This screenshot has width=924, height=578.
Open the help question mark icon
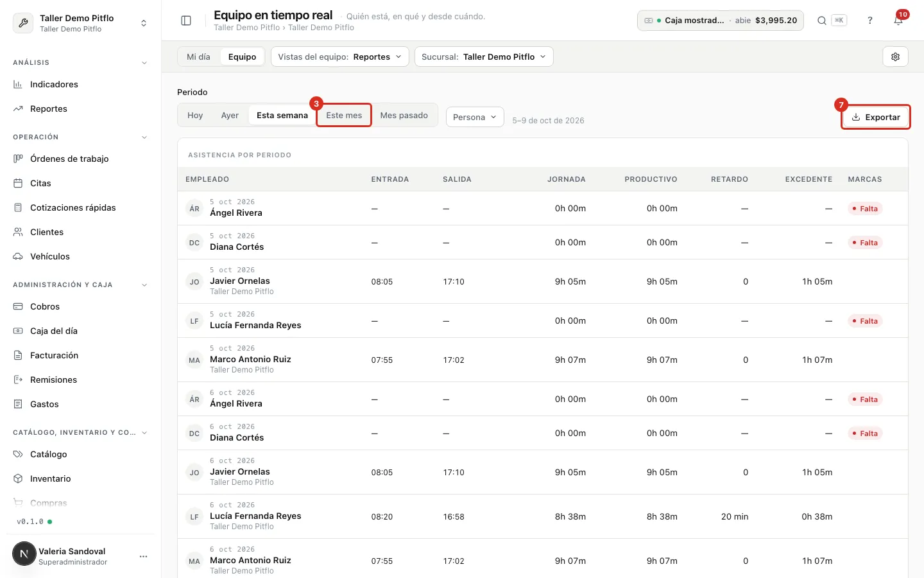click(870, 21)
